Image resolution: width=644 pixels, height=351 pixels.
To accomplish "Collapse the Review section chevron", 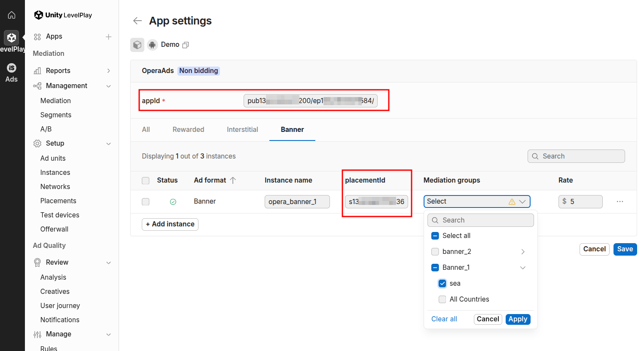I will point(109,262).
